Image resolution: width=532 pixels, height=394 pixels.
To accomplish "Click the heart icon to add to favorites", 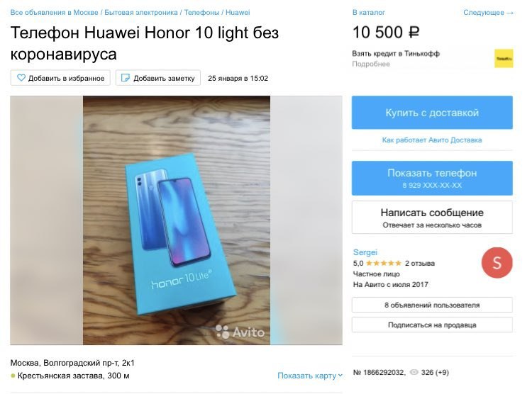I will click(21, 78).
